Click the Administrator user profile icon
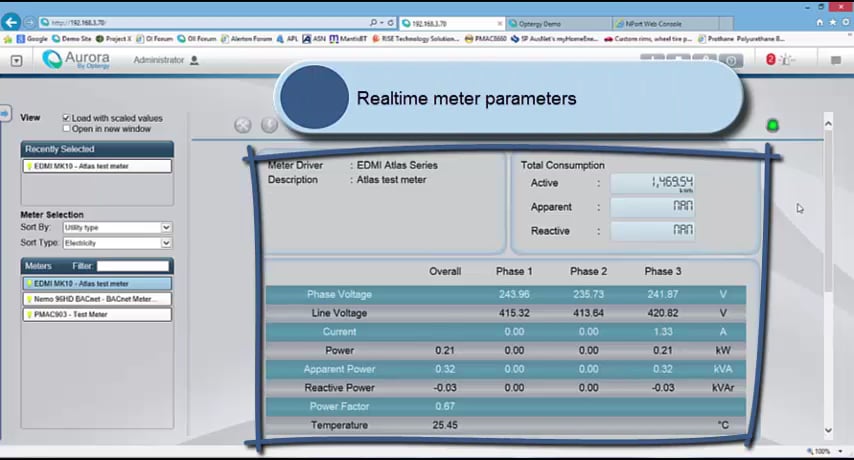854x460 pixels. [x=194, y=60]
